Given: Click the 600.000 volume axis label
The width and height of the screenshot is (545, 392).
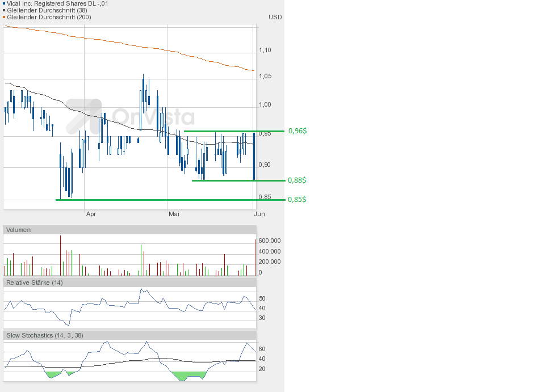Looking at the screenshot, I should (x=270, y=241).
